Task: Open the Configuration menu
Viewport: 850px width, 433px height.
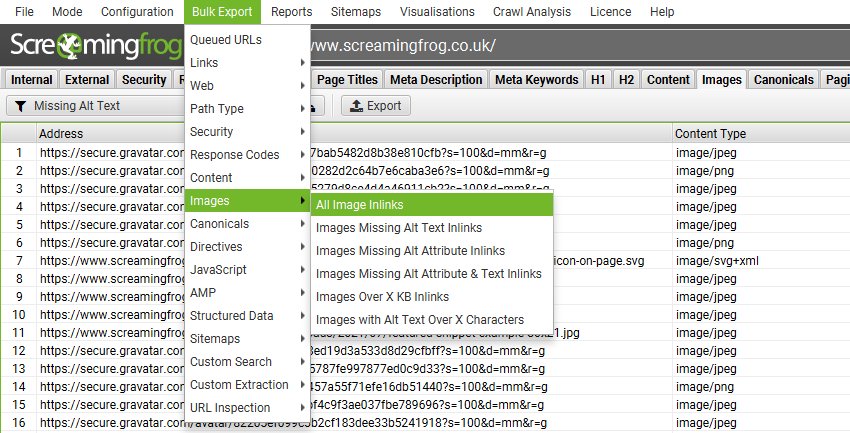Action: [x=137, y=11]
